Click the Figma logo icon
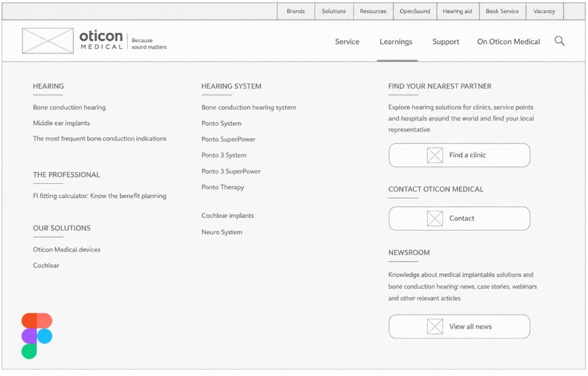Image resolution: width=588 pixels, height=376 pixels. 37,336
